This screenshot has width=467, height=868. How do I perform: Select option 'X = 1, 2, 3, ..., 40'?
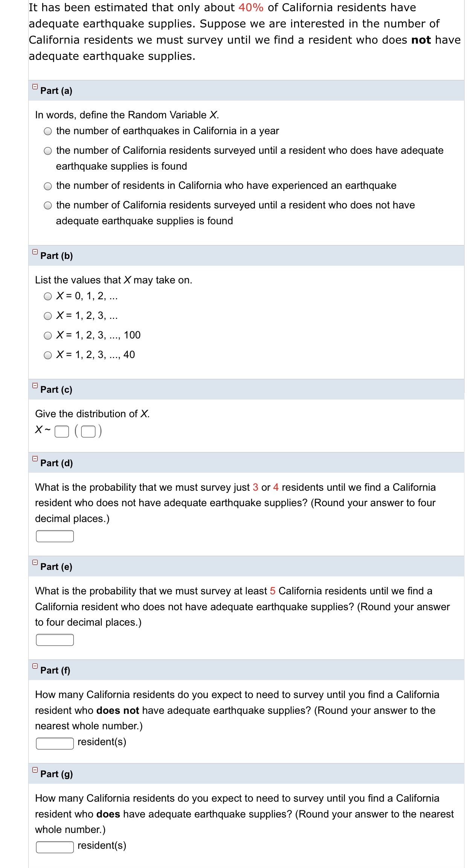pyautogui.click(x=47, y=354)
